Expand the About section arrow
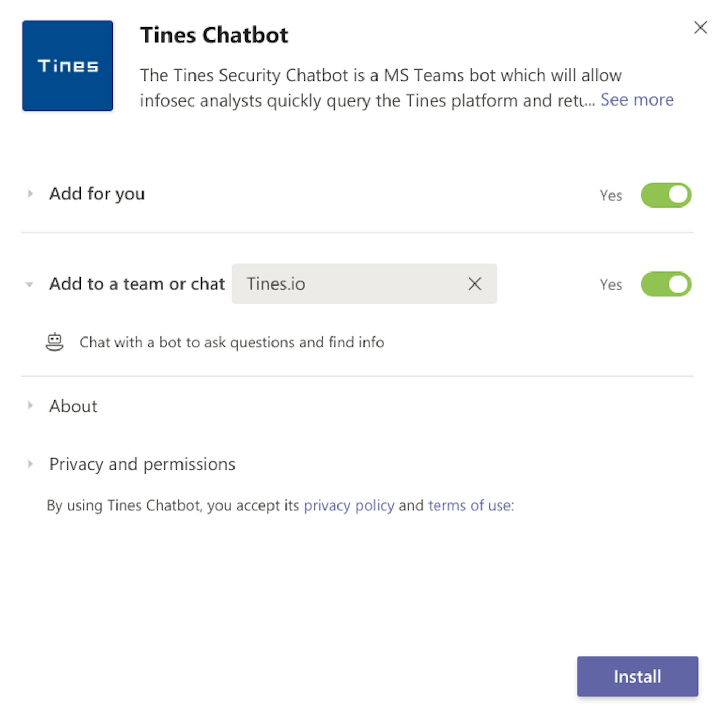The image size is (728, 713). pyautogui.click(x=30, y=406)
